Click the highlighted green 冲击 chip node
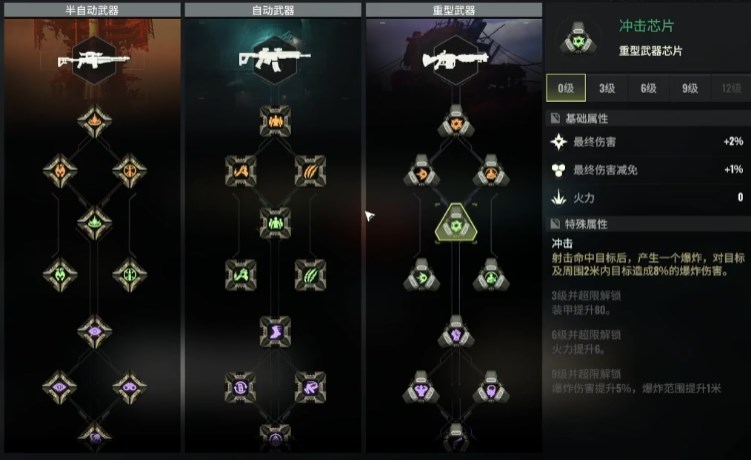751x460 pixels. click(456, 223)
